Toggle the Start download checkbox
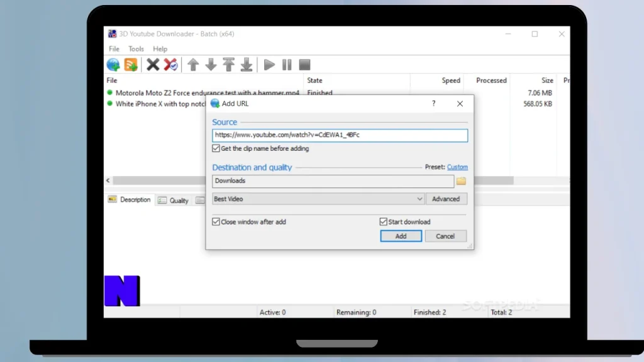Viewport: 644px width, 362px height. tap(383, 222)
